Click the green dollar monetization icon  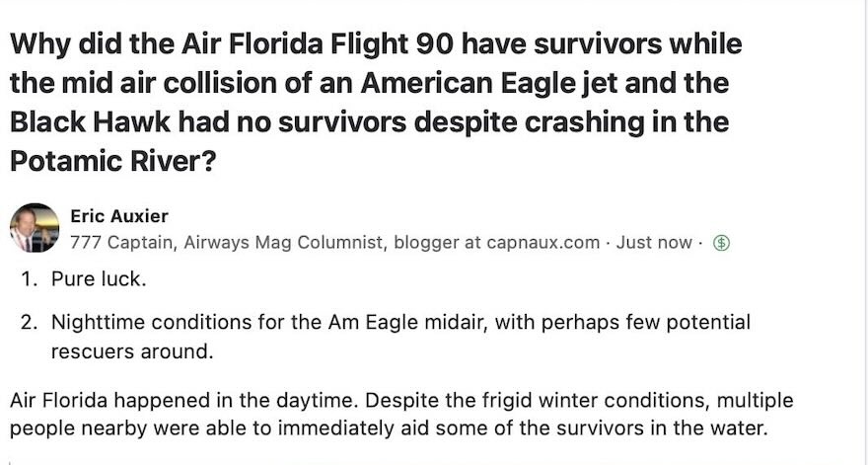coord(721,243)
